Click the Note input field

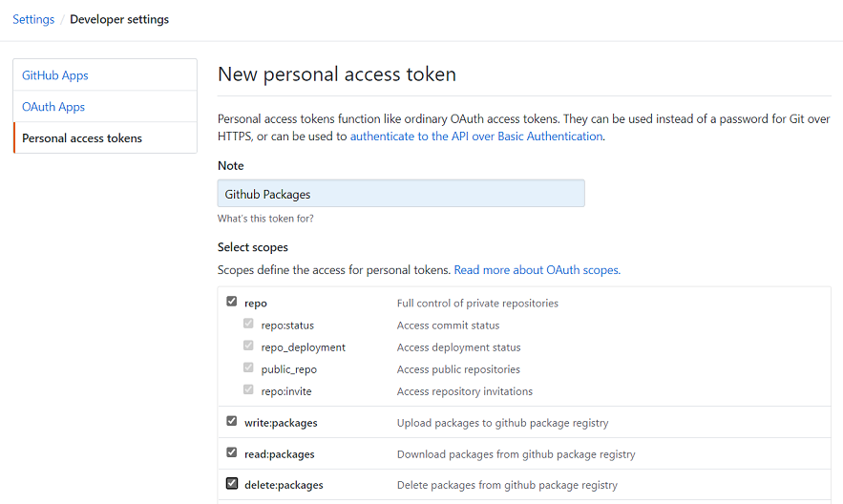401,194
